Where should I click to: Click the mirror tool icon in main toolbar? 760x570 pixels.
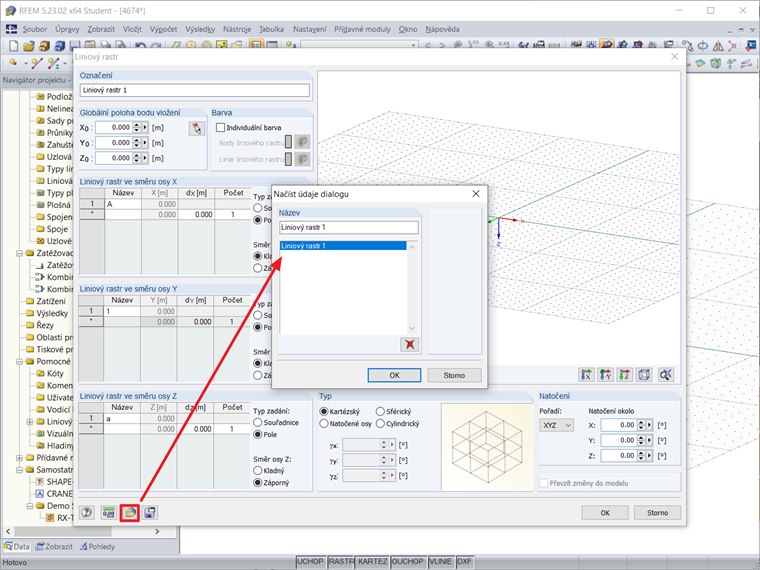click(x=718, y=46)
